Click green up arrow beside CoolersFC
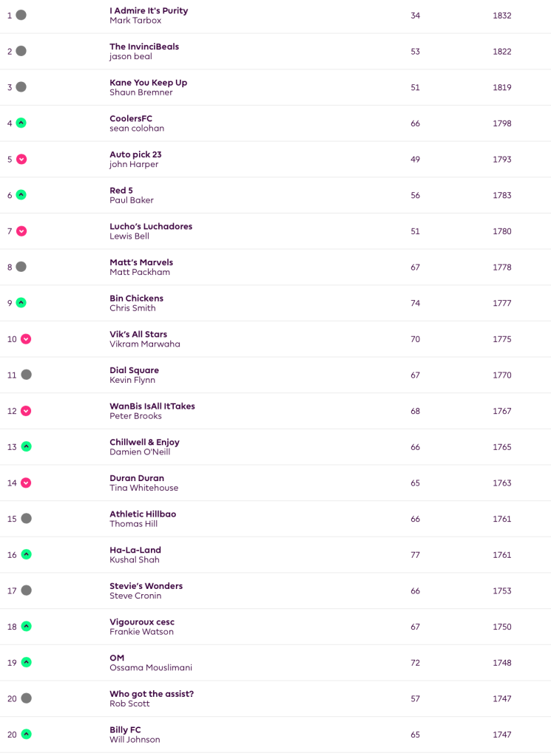Screen dimensions: 551x756 [21, 123]
